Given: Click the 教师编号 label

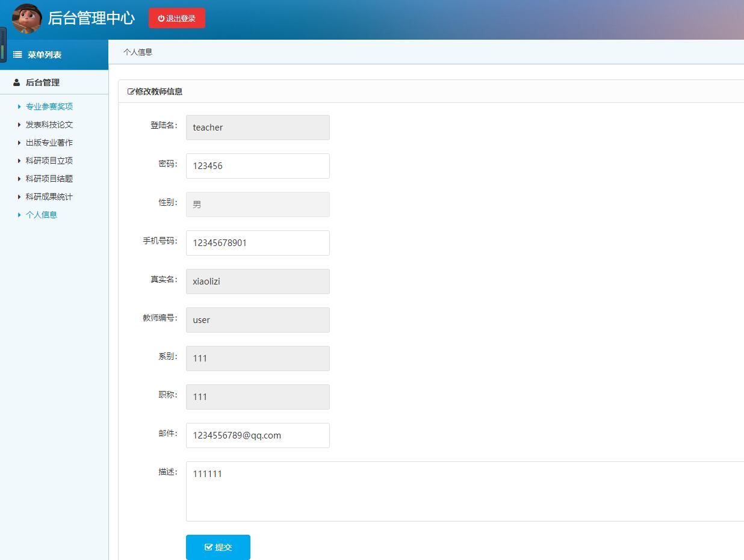Looking at the screenshot, I should click(x=160, y=318).
